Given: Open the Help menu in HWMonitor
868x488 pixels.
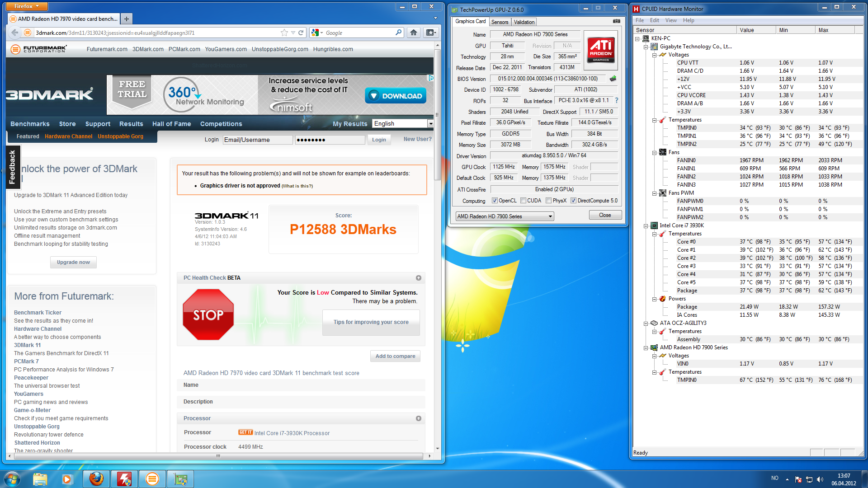Looking at the screenshot, I should (689, 20).
